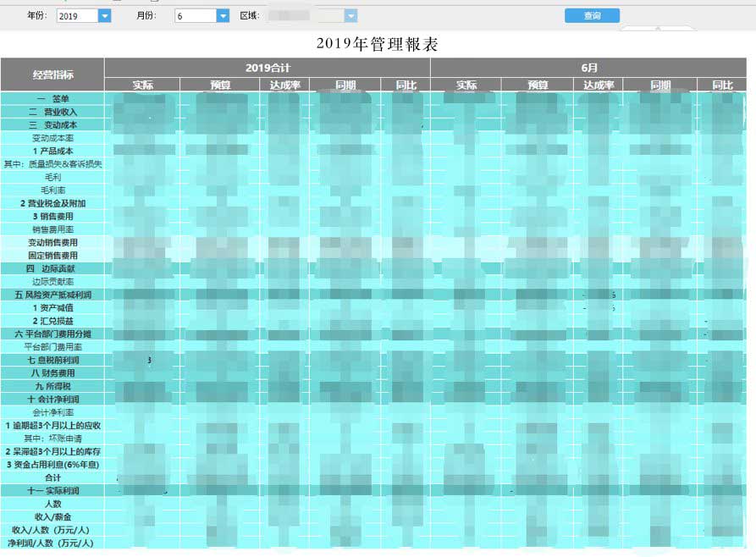Select the 一 签单 row label

coord(52,98)
